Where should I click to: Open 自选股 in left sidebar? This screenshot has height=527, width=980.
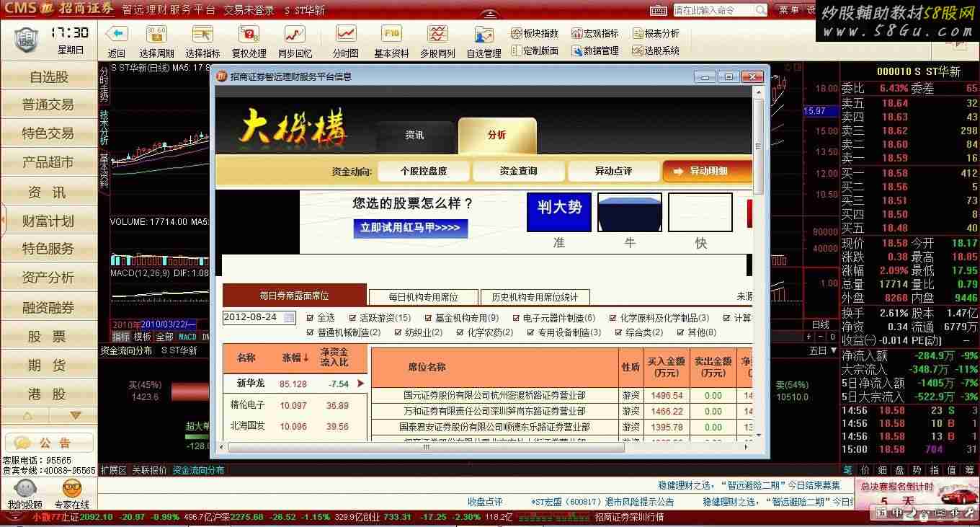(49, 77)
